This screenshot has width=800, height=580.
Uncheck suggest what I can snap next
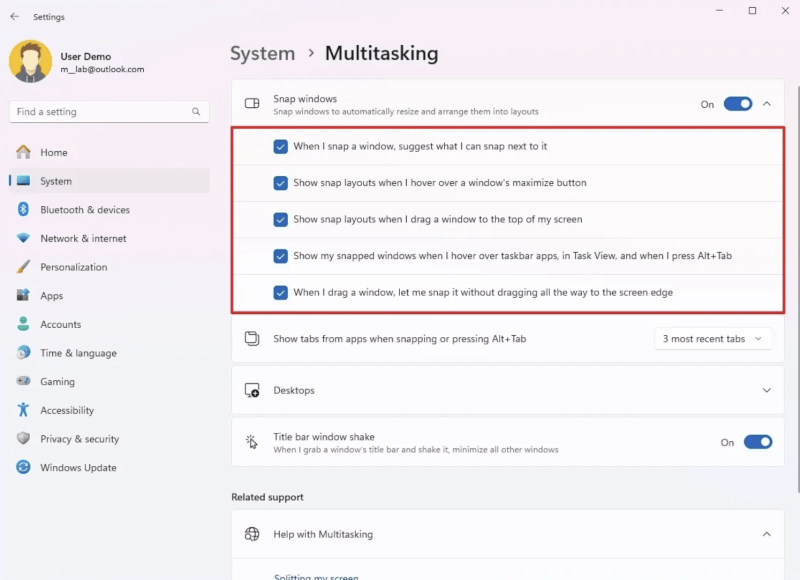click(x=280, y=146)
